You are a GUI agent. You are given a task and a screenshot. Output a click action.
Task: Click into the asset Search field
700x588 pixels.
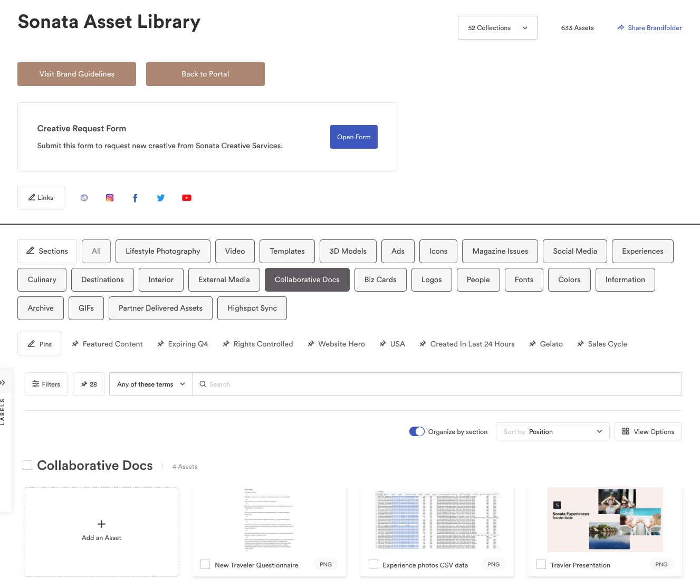pos(437,384)
